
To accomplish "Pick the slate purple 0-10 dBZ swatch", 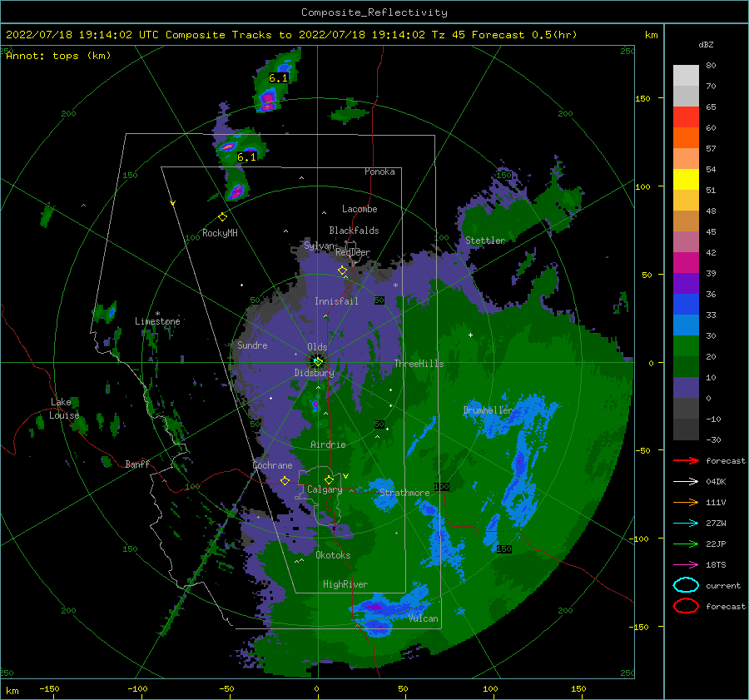I will [x=686, y=388].
